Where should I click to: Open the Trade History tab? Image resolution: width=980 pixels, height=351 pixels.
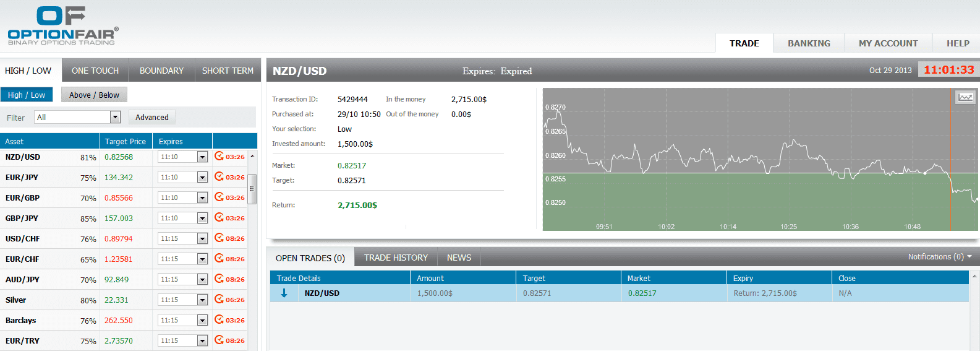pos(396,258)
